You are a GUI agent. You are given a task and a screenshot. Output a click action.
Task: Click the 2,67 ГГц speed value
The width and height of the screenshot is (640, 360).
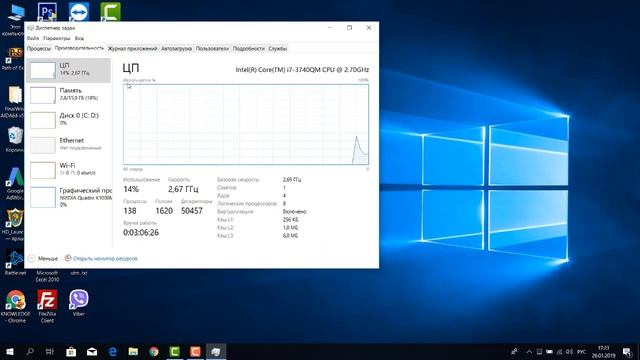pos(183,189)
